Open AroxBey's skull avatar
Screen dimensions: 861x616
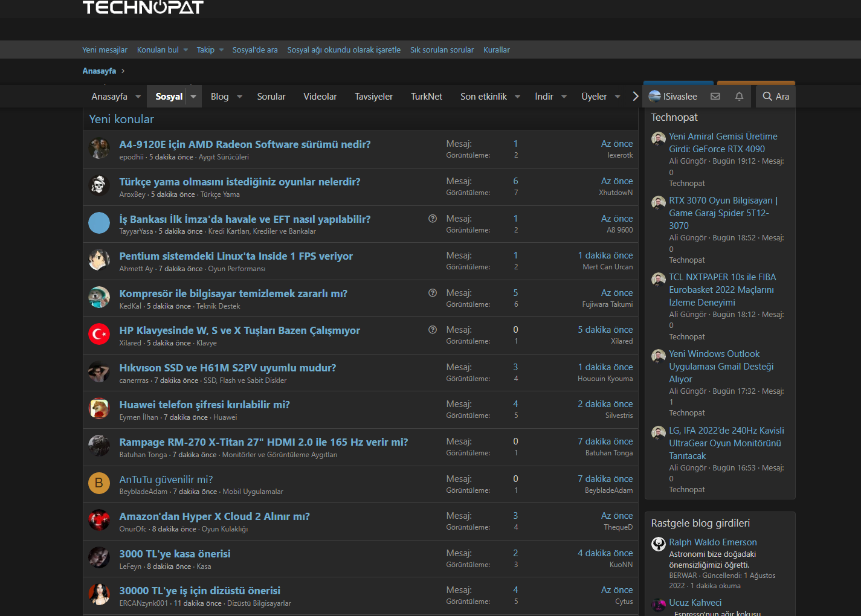99,185
